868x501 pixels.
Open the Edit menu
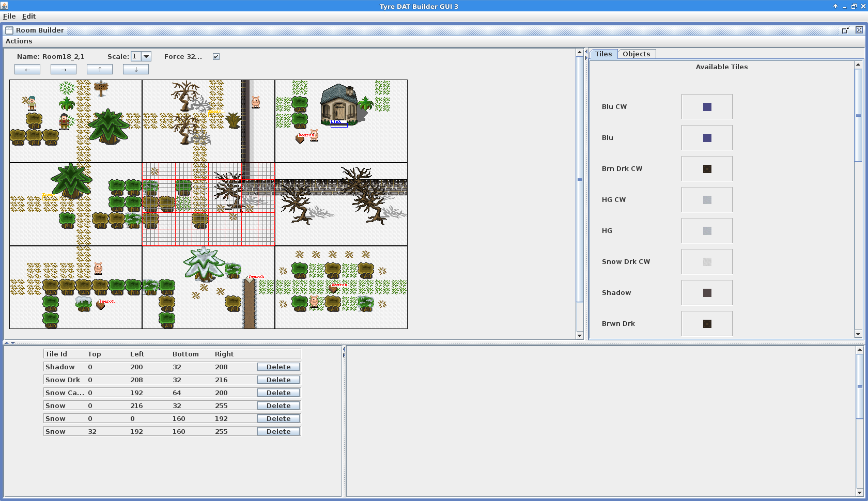click(29, 16)
